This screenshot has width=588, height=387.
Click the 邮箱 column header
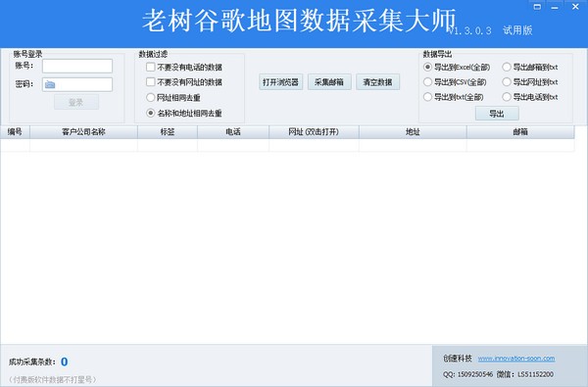click(520, 132)
